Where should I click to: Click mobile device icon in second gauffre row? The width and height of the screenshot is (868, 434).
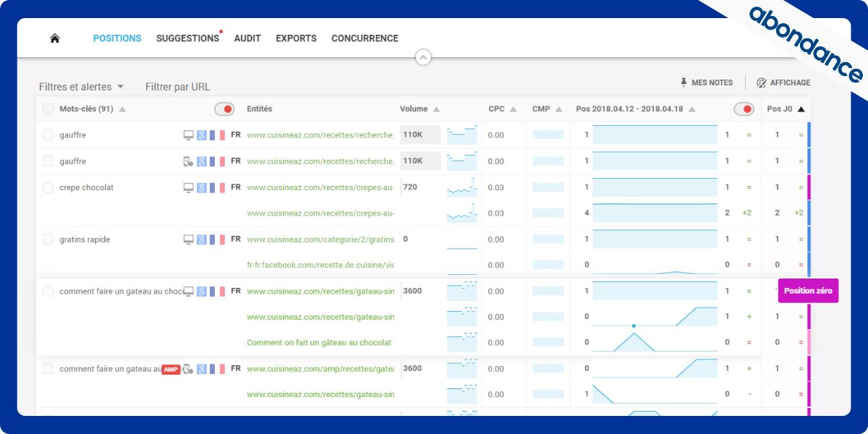pyautogui.click(x=189, y=161)
